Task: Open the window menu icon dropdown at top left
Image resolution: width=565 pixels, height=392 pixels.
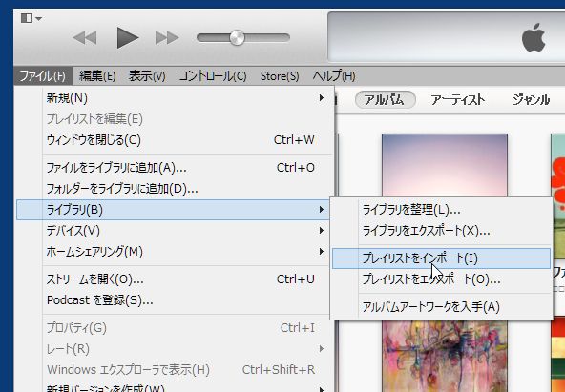Action: (x=31, y=18)
